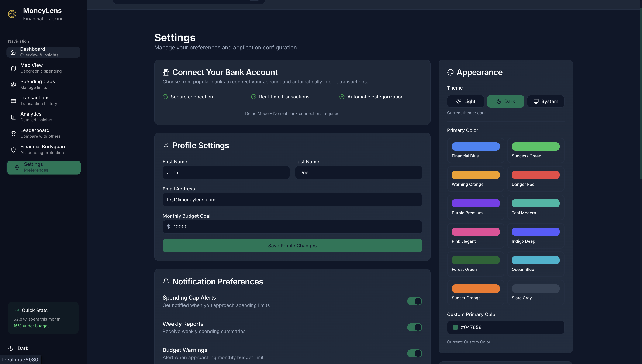Toggle Budget Warnings notifications off
This screenshot has width=642, height=364.
coord(414,353)
